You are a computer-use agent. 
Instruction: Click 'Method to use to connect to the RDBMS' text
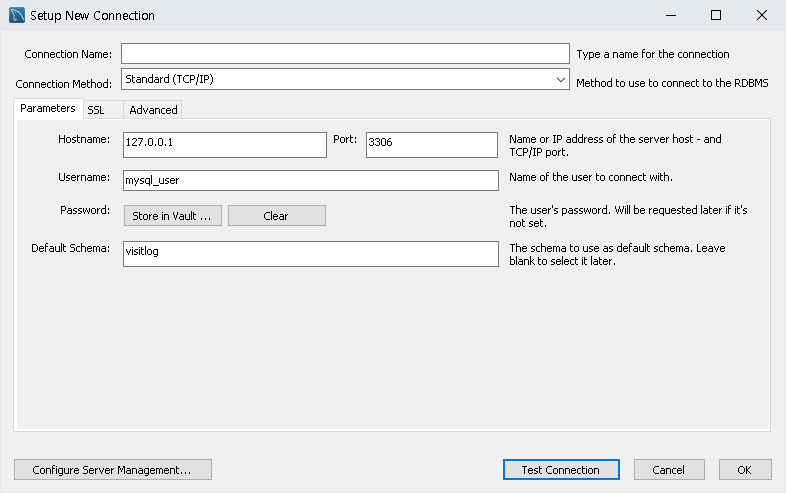[672, 83]
